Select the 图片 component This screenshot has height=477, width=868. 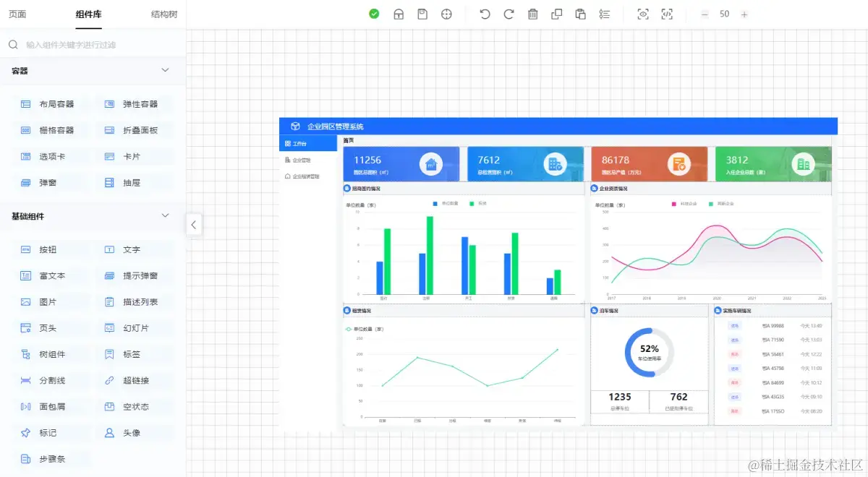coord(51,301)
